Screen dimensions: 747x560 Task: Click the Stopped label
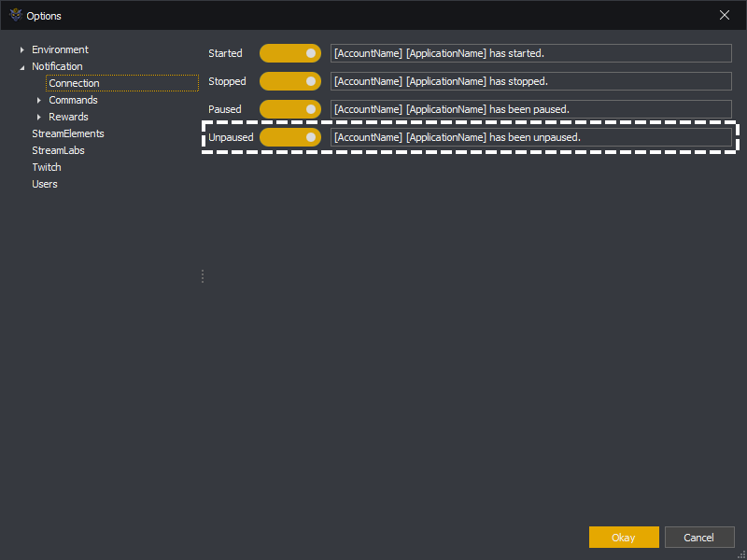pos(227,81)
